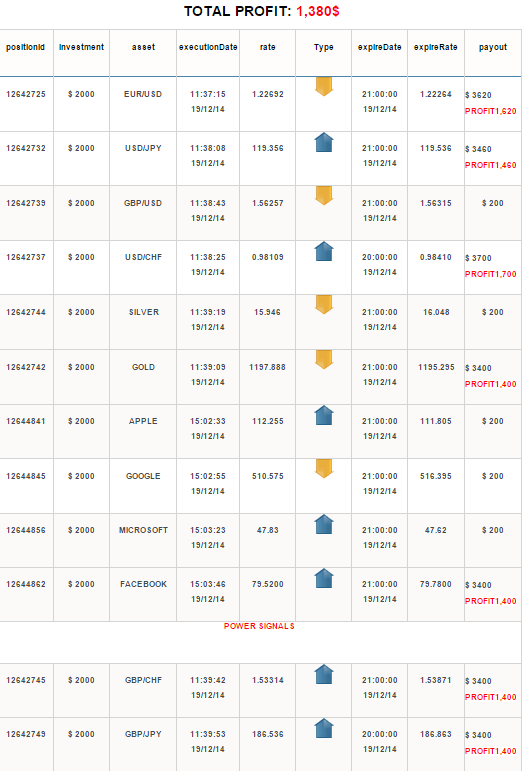Click the PROFIT1,620 text for EUR/USD
524x774 pixels.
tap(490, 111)
